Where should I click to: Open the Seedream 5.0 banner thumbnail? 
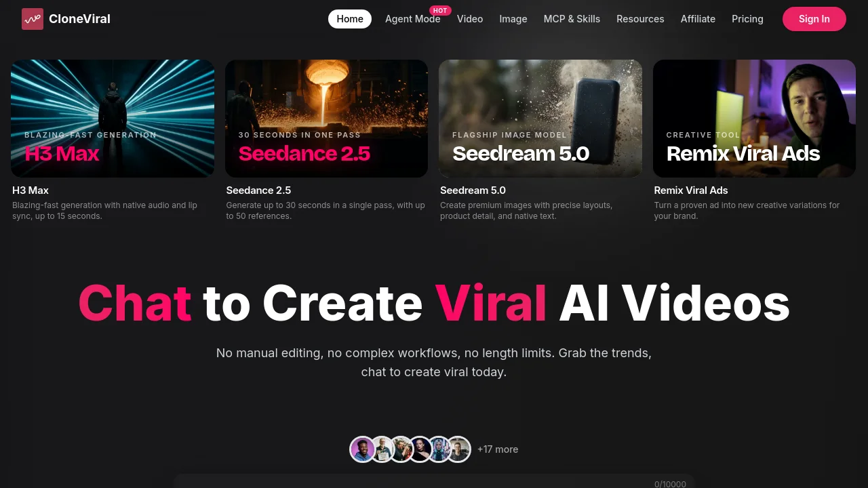pos(540,119)
